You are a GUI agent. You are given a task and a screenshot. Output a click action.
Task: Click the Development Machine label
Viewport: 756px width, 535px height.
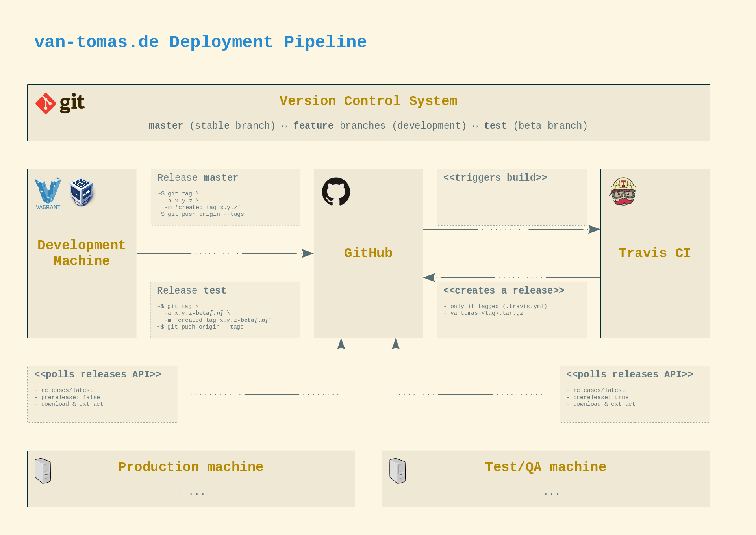coord(82,253)
